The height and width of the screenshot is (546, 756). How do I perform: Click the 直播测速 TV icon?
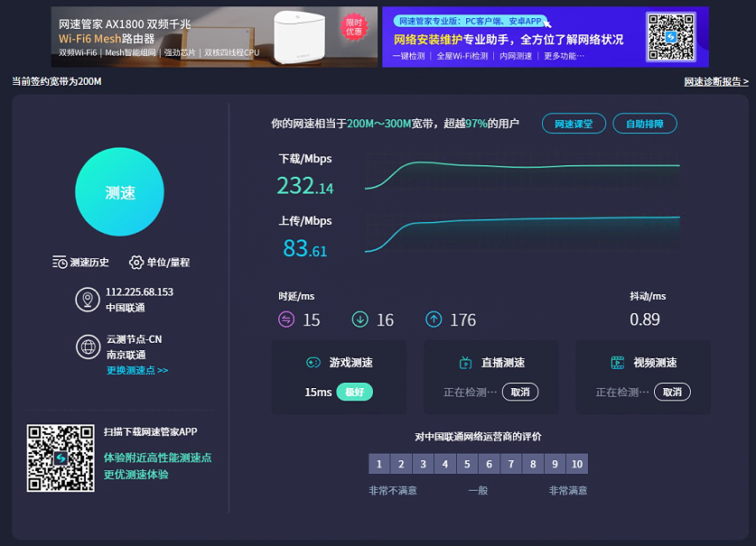coord(465,363)
